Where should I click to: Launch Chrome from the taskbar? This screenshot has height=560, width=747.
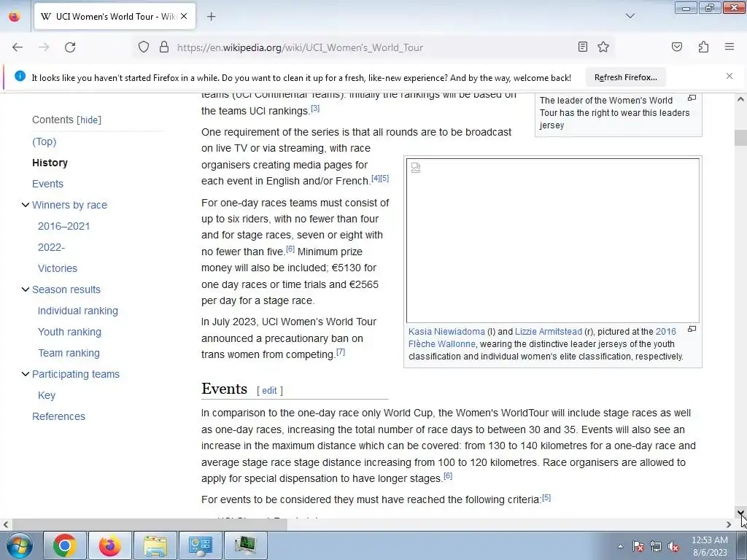click(x=65, y=545)
